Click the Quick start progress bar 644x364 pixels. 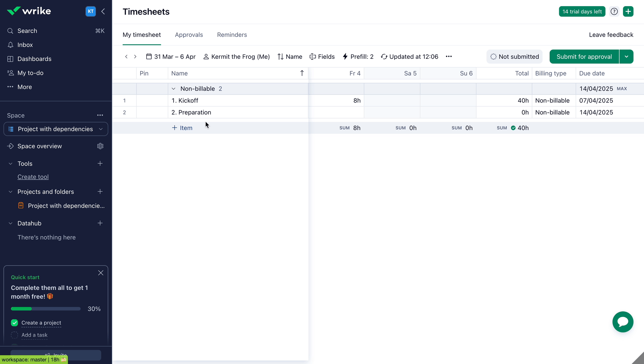pyautogui.click(x=46, y=309)
